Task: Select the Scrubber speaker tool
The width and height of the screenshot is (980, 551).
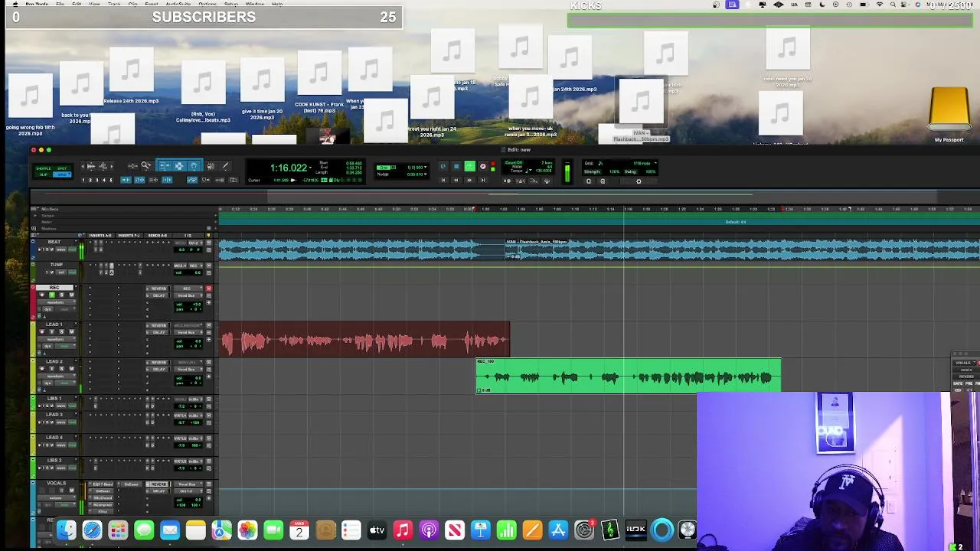Action: [x=210, y=166]
